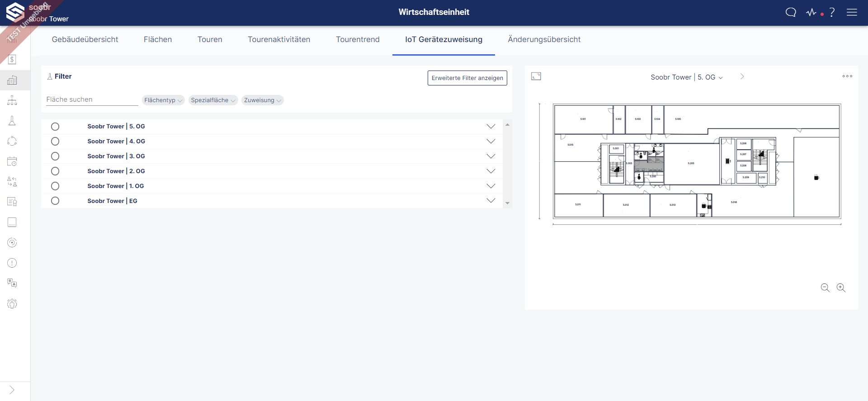Click room 5.012 on the floor plan
The height and width of the screenshot is (401, 868).
[626, 205]
